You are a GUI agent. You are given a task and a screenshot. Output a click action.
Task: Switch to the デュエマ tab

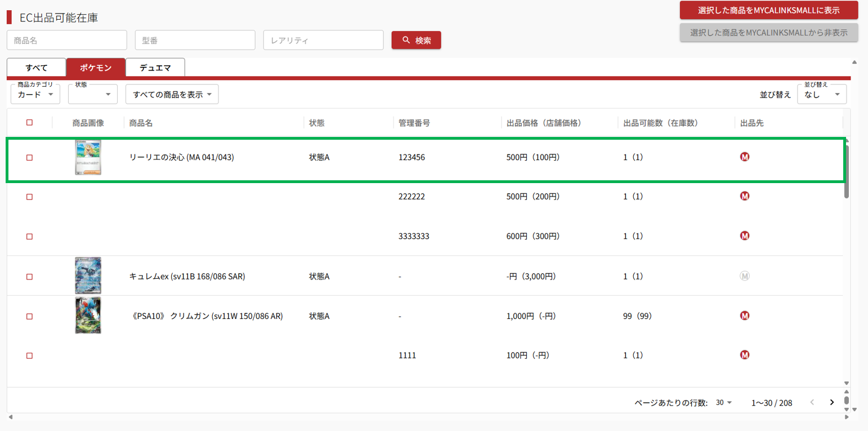tap(155, 68)
